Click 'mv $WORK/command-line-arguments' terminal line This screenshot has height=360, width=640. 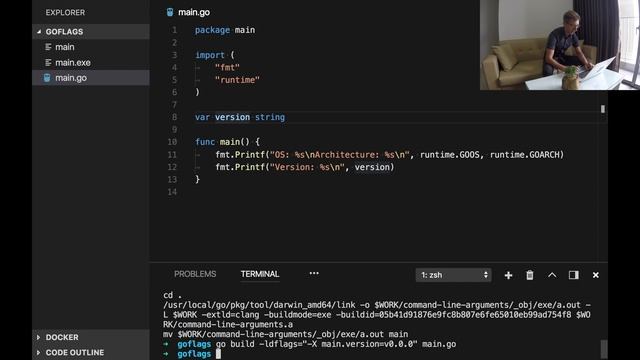point(285,334)
